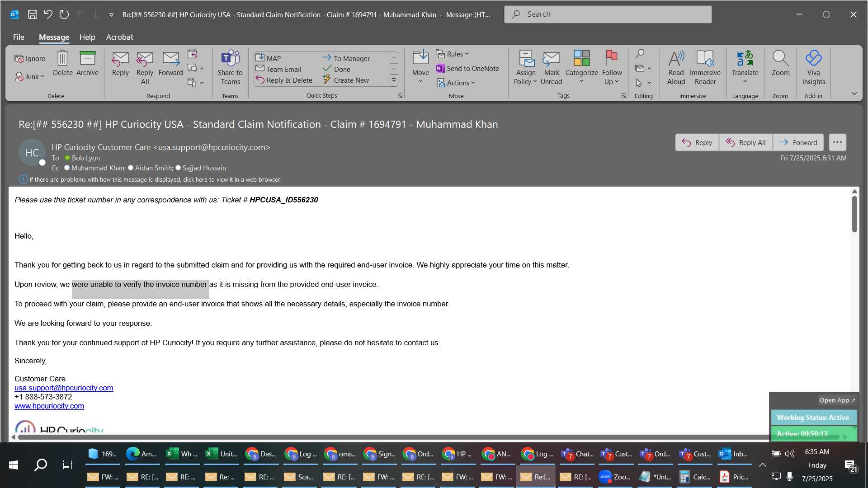Run the Reply & Delete quick step
Screen dimensions: 868x488
click(x=284, y=80)
